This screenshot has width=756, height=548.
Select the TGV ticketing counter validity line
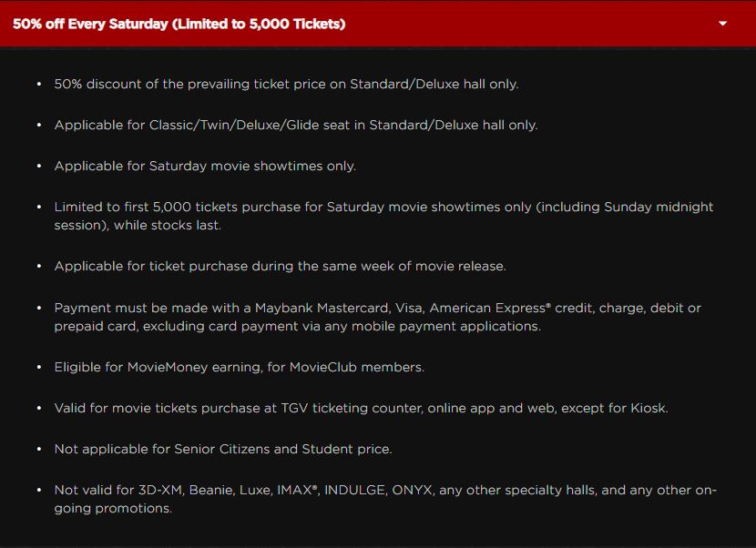coord(361,408)
